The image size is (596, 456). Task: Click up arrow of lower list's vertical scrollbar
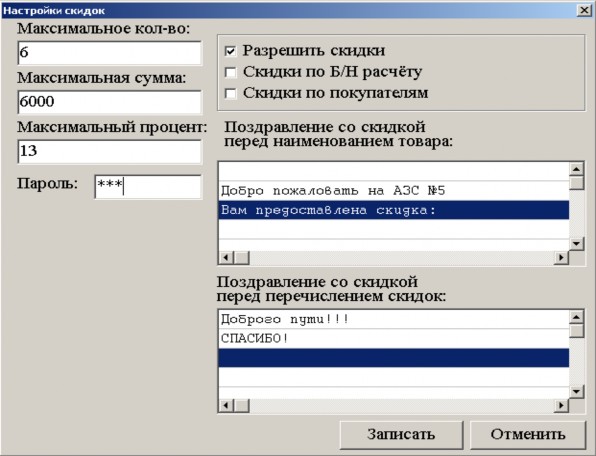(x=577, y=317)
